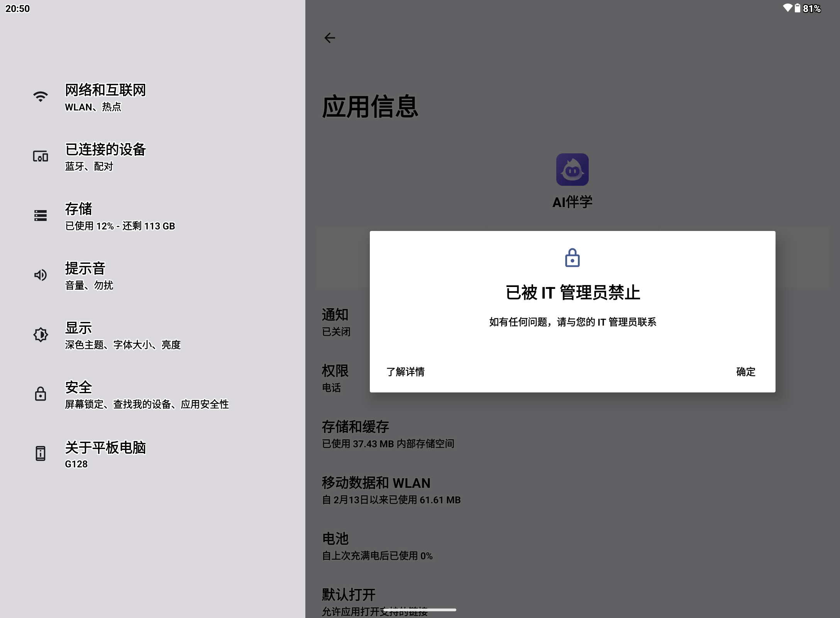Click the padlock security icon in sidebar
Screen dimensions: 840x618
point(41,394)
